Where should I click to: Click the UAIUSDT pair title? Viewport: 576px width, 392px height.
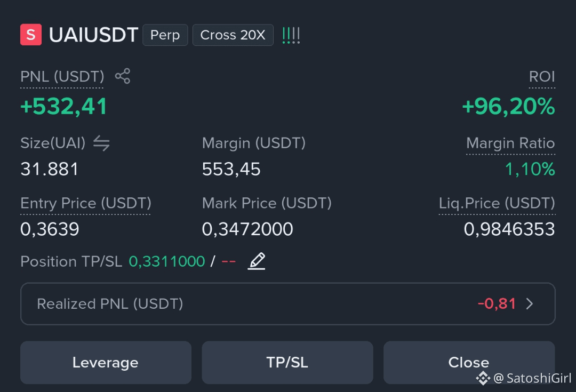(x=93, y=35)
